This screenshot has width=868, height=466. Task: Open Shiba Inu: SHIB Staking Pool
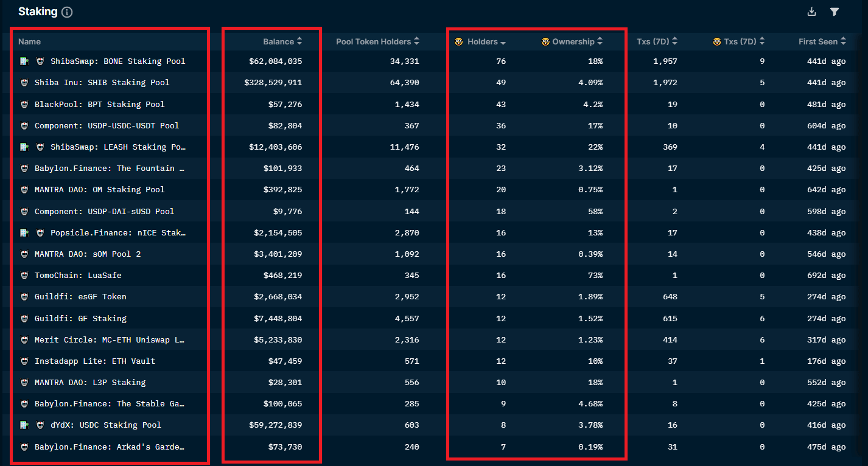[102, 83]
